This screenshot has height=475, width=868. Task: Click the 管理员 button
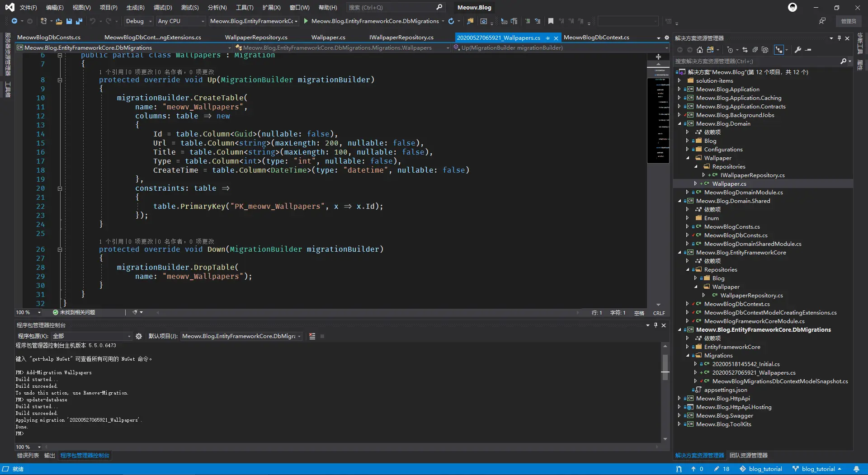point(848,21)
